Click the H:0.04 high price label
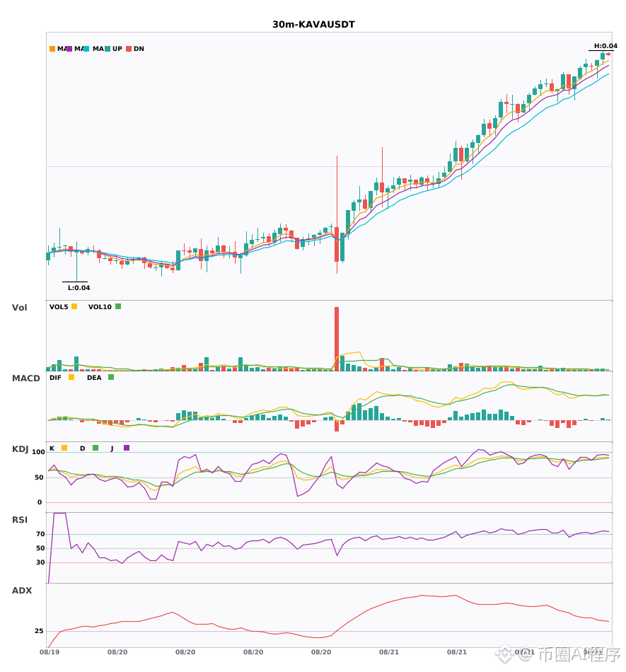 coord(605,46)
